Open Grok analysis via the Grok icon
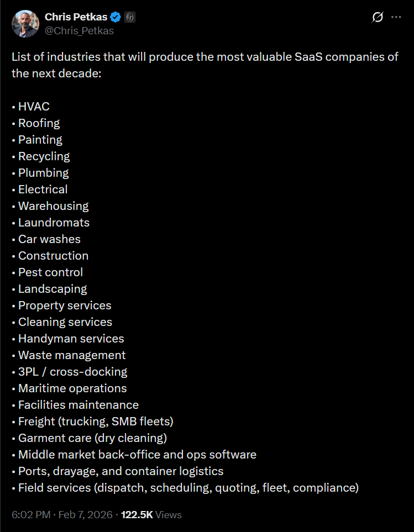 point(377,17)
